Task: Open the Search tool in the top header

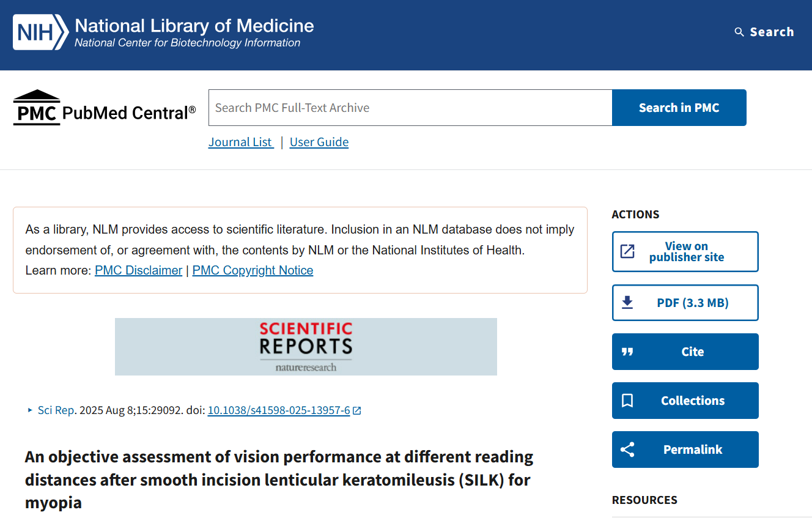Action: [764, 32]
